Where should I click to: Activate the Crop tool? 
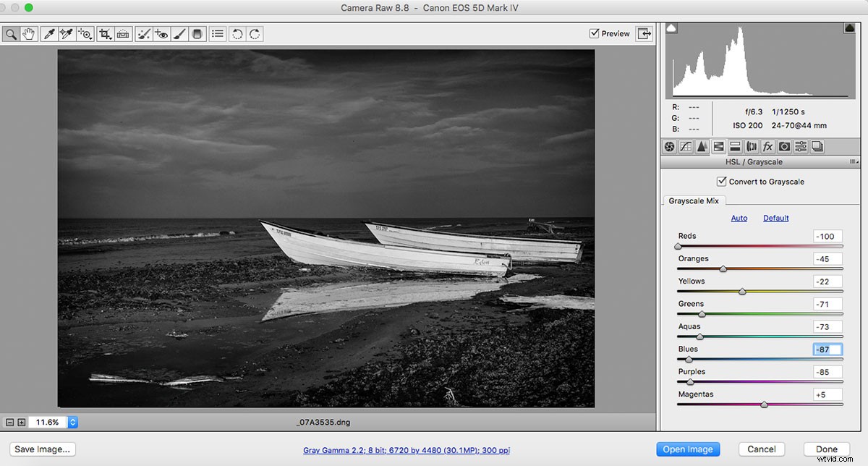tap(105, 33)
